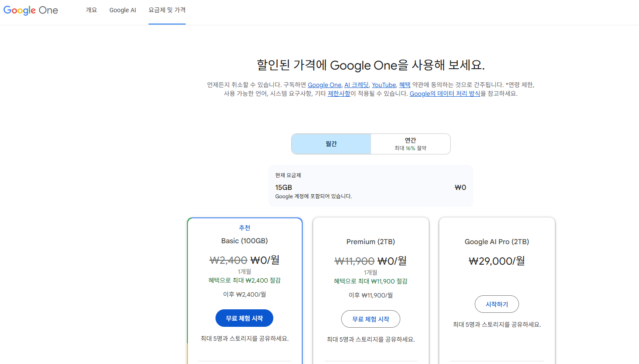Click the Basic (100GB) plan title
This screenshot has width=639, height=364.
coord(244,241)
